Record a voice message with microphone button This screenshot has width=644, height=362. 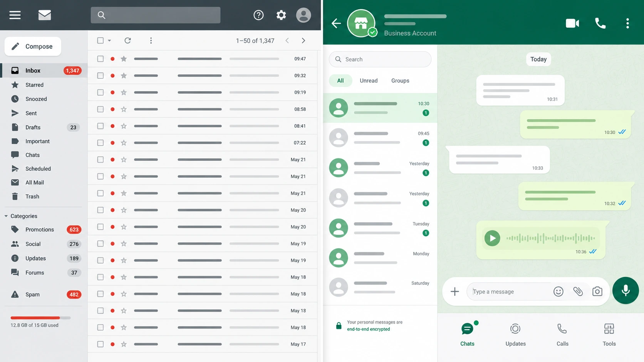coord(626,290)
